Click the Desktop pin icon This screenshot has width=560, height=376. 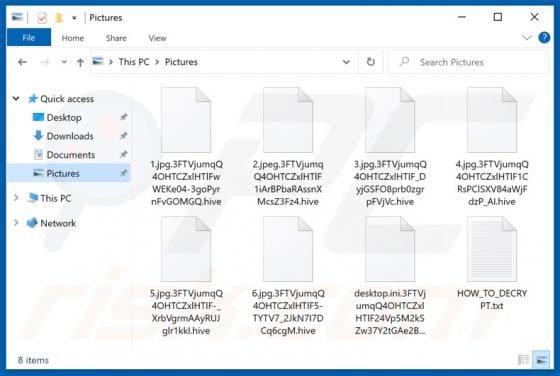tap(124, 117)
